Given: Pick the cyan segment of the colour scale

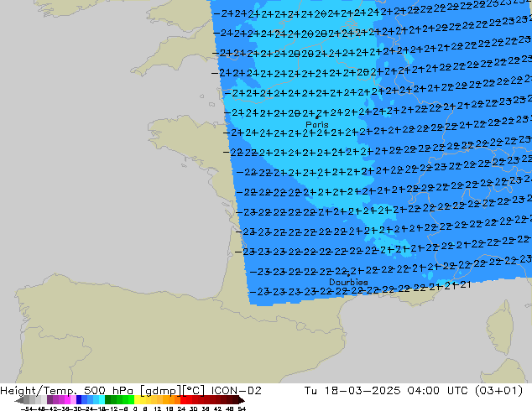Looking at the screenshot, I should pos(102,400).
